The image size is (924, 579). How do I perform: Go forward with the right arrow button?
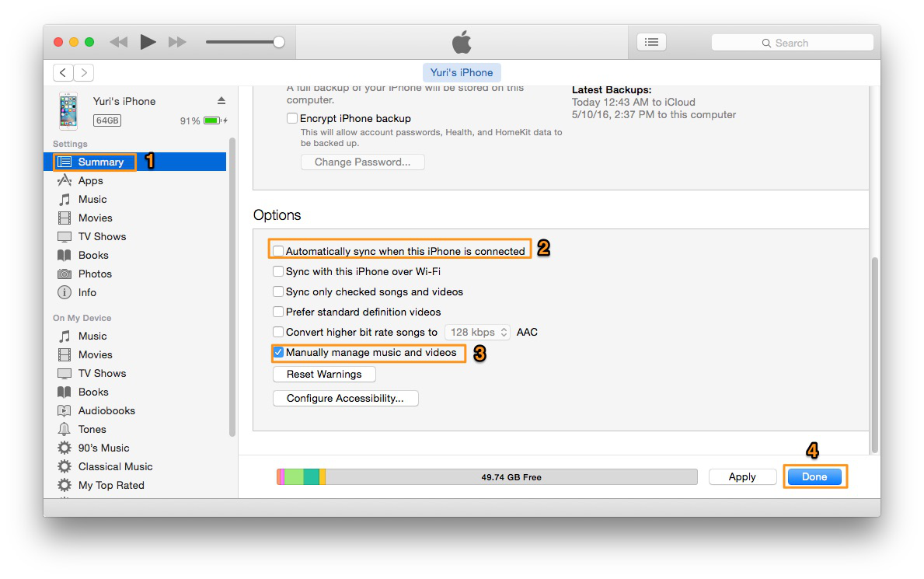coord(84,72)
